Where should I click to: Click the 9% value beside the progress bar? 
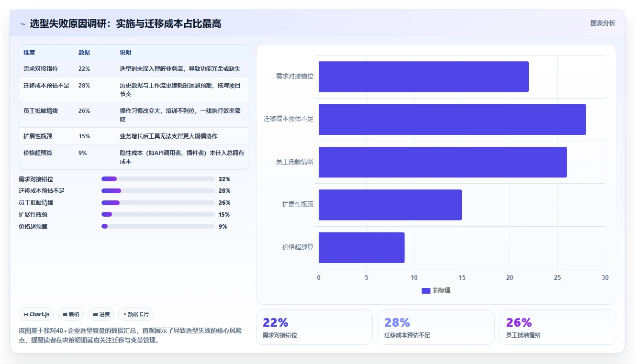pos(223,227)
